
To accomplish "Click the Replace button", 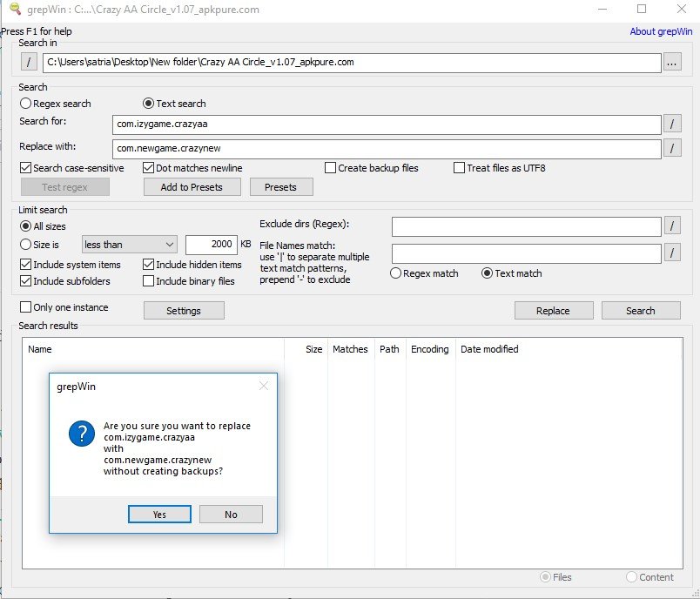I will (x=554, y=311).
